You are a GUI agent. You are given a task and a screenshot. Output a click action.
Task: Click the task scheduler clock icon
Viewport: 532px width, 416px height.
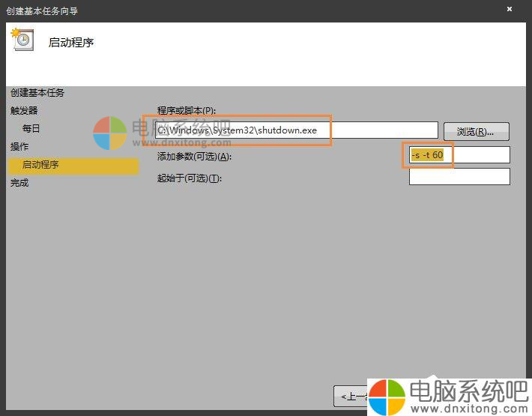coord(22,40)
